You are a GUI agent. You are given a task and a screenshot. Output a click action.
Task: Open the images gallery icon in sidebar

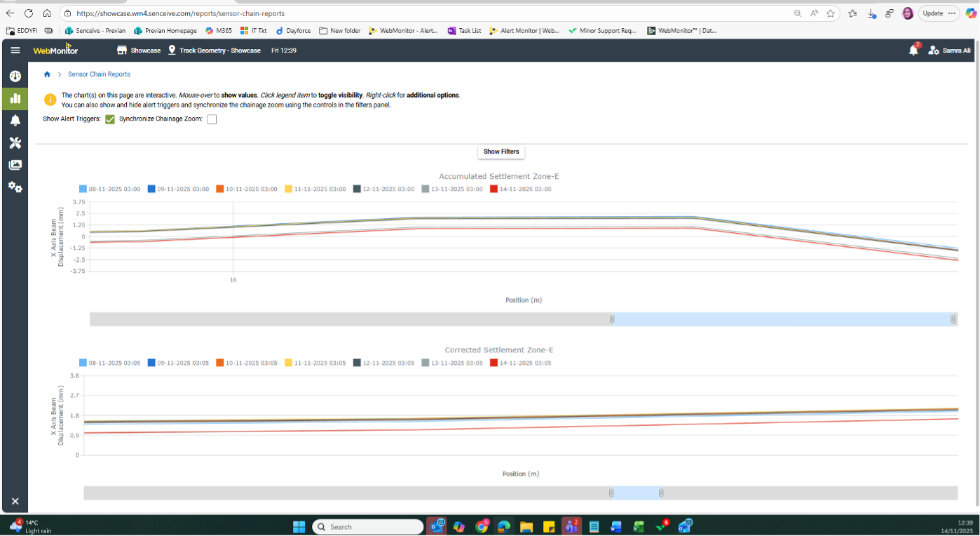15,165
